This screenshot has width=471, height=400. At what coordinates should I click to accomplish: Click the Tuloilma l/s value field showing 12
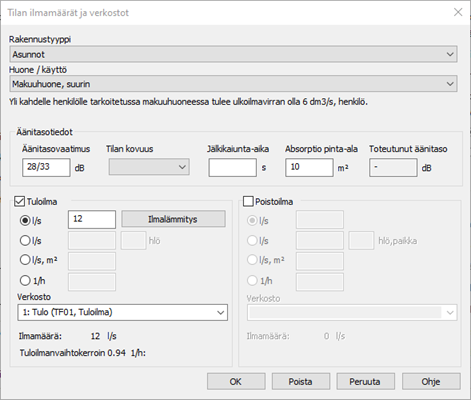point(92,219)
